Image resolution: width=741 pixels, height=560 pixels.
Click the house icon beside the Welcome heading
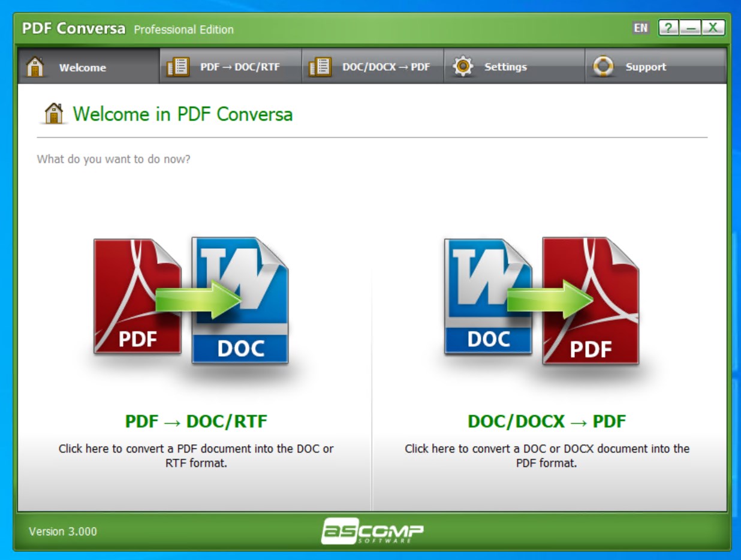[x=53, y=114]
